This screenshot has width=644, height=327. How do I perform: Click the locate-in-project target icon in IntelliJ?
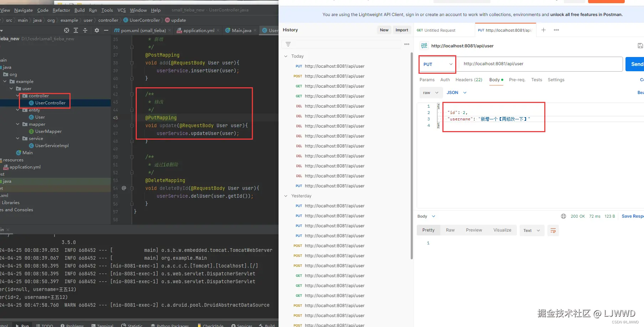(x=67, y=30)
